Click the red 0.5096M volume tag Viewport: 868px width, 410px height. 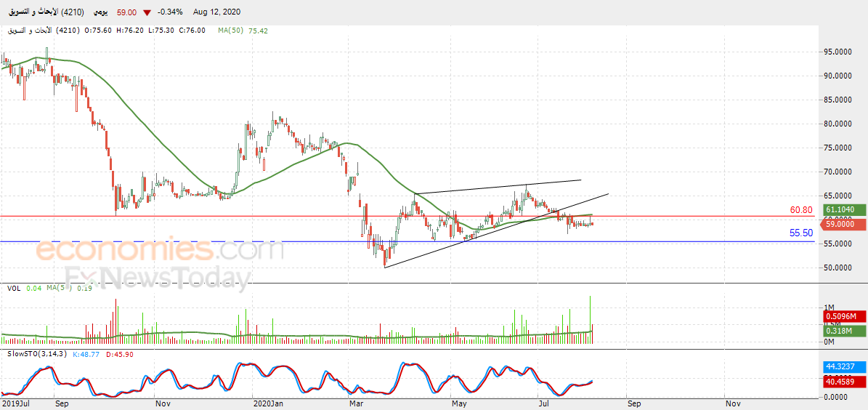(841, 317)
